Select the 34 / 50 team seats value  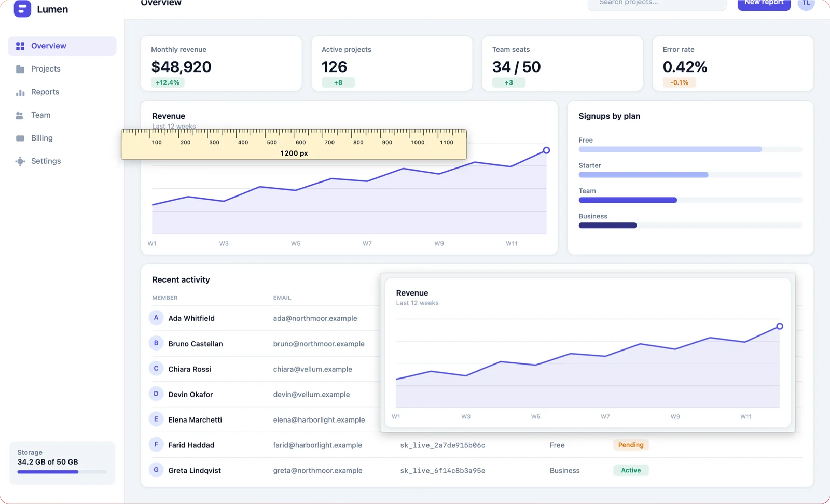pos(517,67)
